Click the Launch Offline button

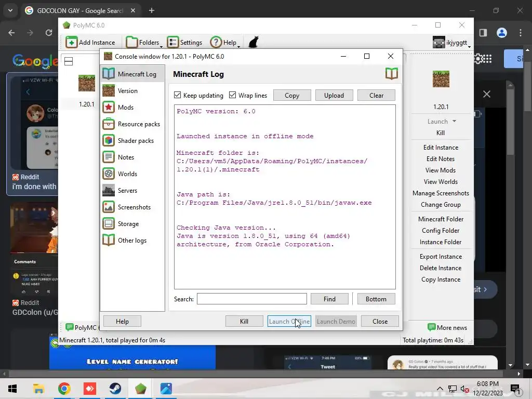pos(289,321)
